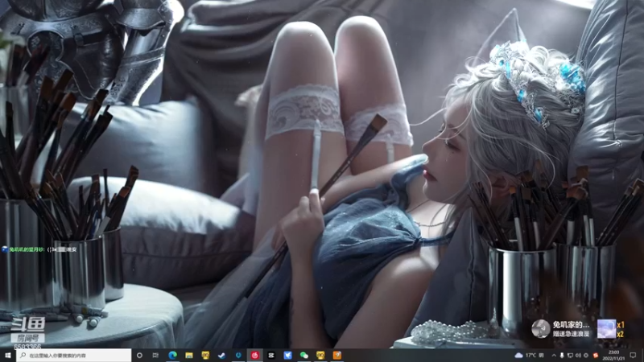Viewport: 644px width, 362px height.
Task: Open the clock showing 23:03
Action: pyautogui.click(x=613, y=356)
